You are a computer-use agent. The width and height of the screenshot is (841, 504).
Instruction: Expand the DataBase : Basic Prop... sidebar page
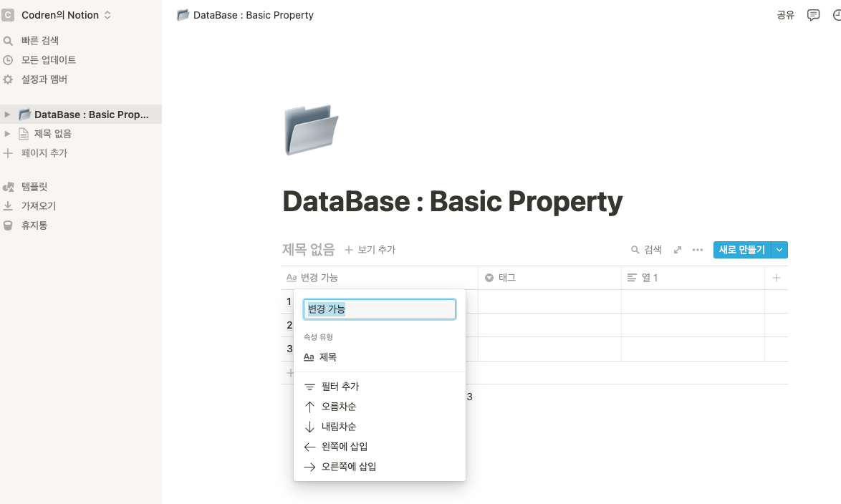(7, 115)
